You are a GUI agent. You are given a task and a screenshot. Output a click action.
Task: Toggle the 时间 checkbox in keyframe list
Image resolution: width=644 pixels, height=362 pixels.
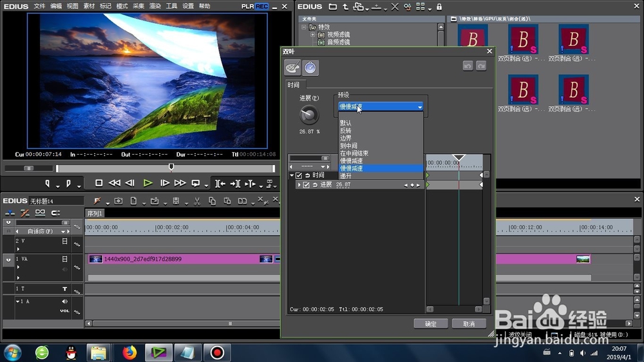(x=299, y=175)
